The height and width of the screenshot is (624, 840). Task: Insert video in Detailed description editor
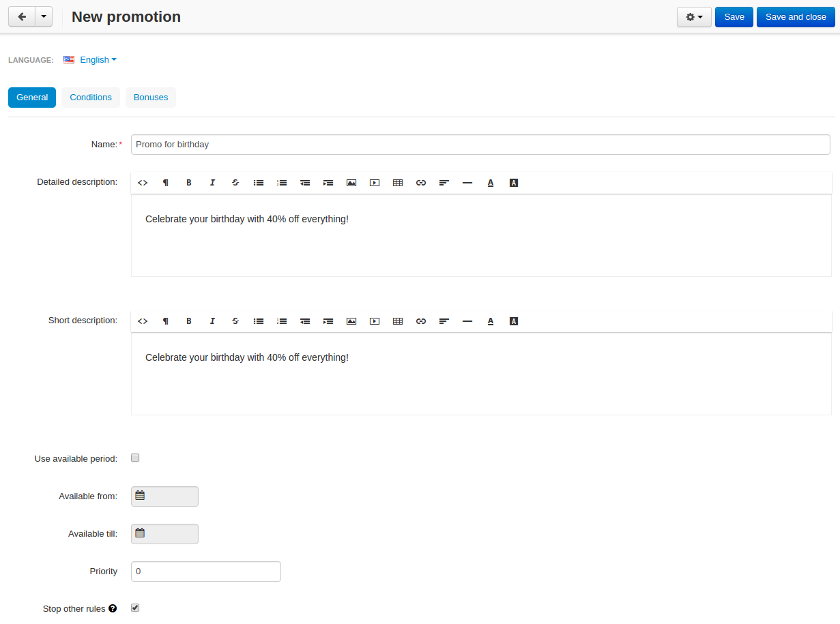(x=375, y=183)
